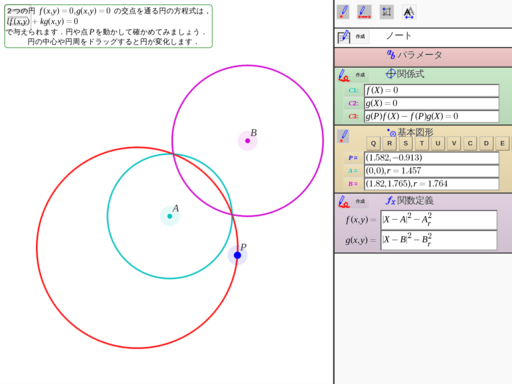Image resolution: width=512 pixels, height=384 pixels.
Task: Toggle the cyan C1 curve label
Action: (x=353, y=90)
